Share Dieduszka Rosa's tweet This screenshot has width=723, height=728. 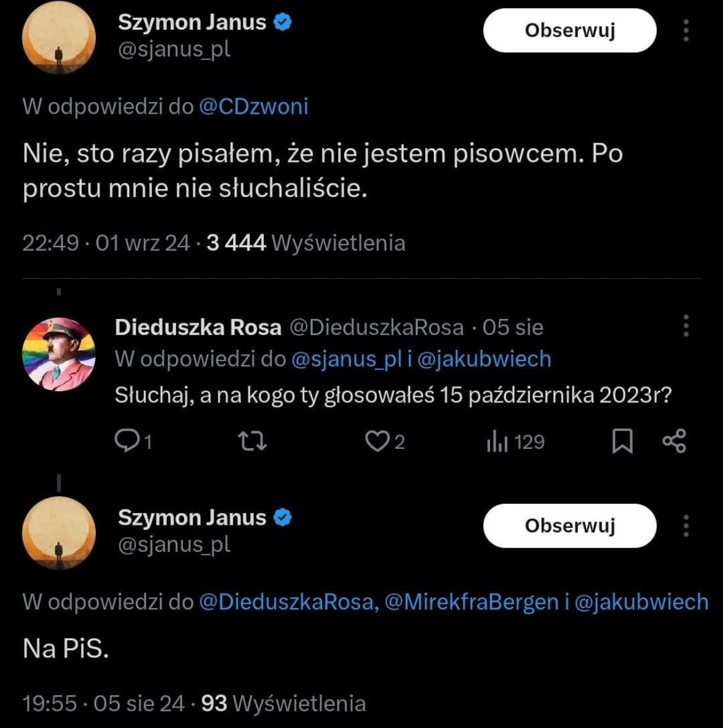(x=674, y=441)
